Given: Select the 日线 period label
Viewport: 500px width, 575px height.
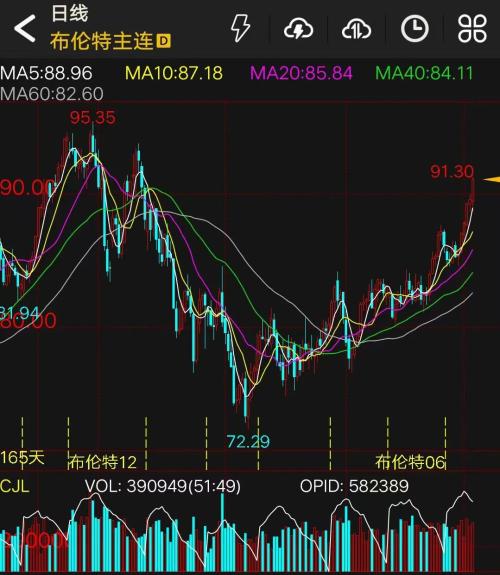Looking at the screenshot, I should 70,13.
